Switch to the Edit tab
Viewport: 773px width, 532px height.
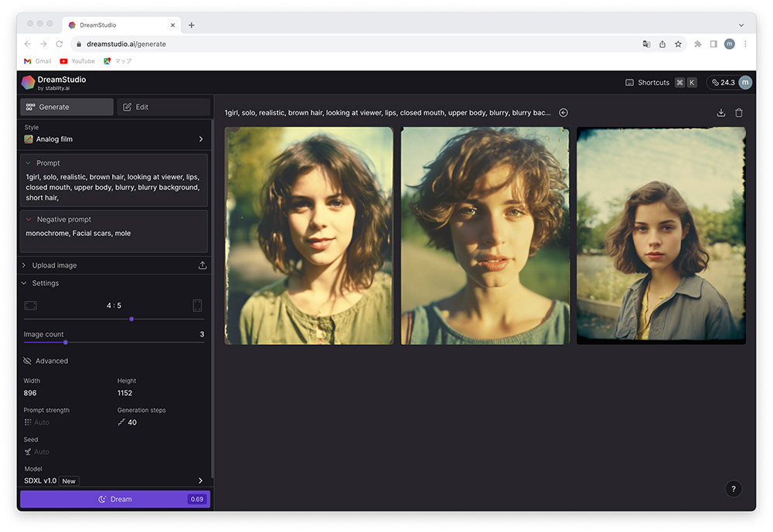163,107
